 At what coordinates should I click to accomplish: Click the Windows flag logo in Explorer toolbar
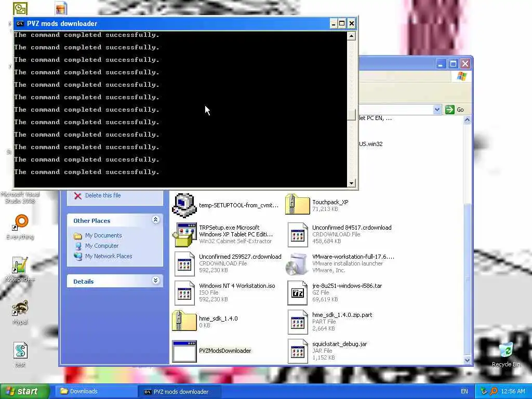[462, 76]
